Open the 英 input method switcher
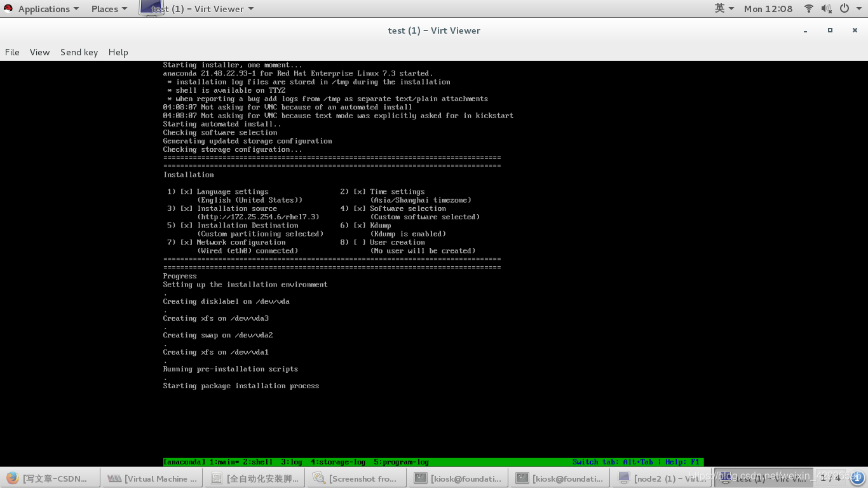Image resolution: width=868 pixels, height=488 pixels. point(724,9)
